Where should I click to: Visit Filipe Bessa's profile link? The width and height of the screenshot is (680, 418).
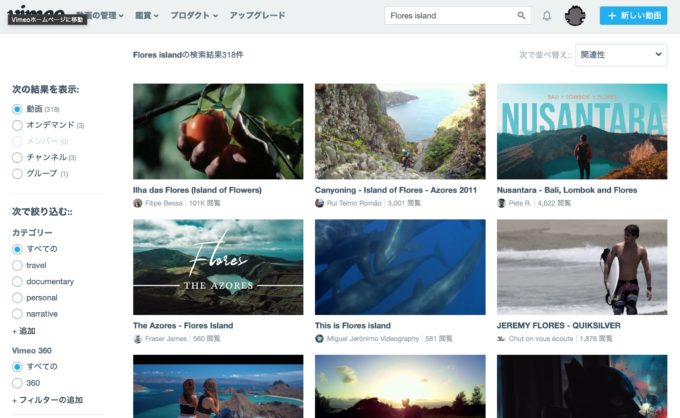point(163,203)
